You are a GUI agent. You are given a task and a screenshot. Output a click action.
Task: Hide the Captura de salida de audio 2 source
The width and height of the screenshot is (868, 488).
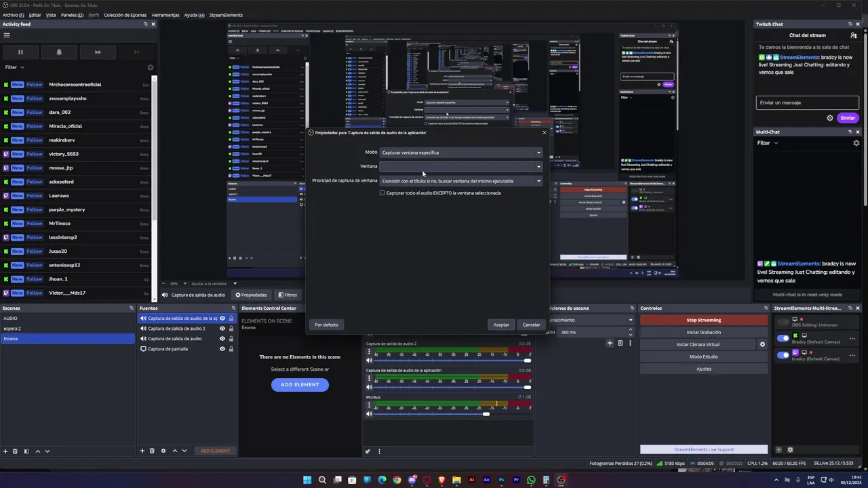tap(222, 329)
